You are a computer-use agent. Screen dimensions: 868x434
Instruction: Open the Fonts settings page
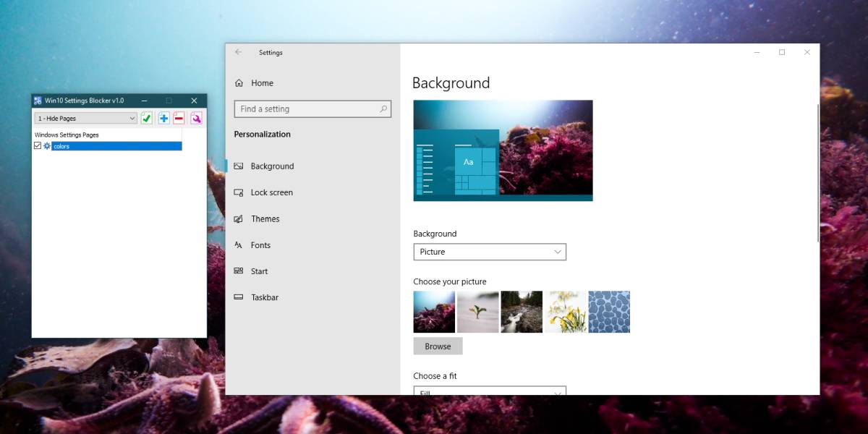(x=312, y=245)
